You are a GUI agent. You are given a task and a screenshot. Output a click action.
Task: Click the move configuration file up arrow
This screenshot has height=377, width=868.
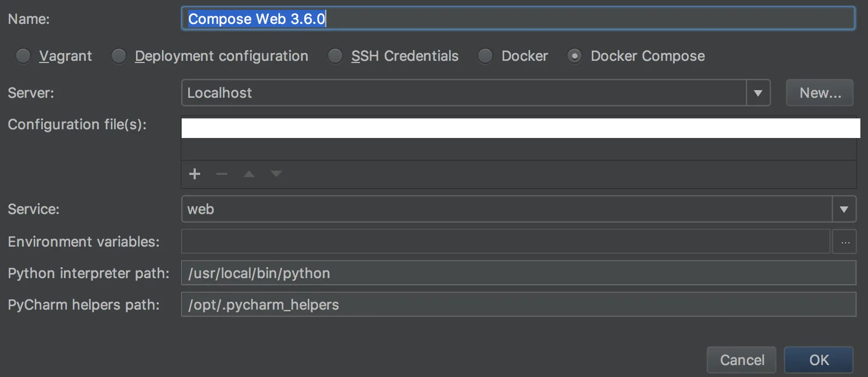[x=249, y=174]
